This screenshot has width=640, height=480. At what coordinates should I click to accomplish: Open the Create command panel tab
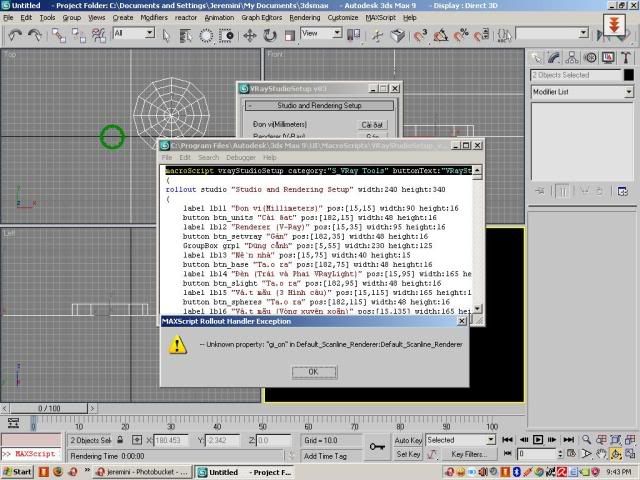tap(536, 58)
